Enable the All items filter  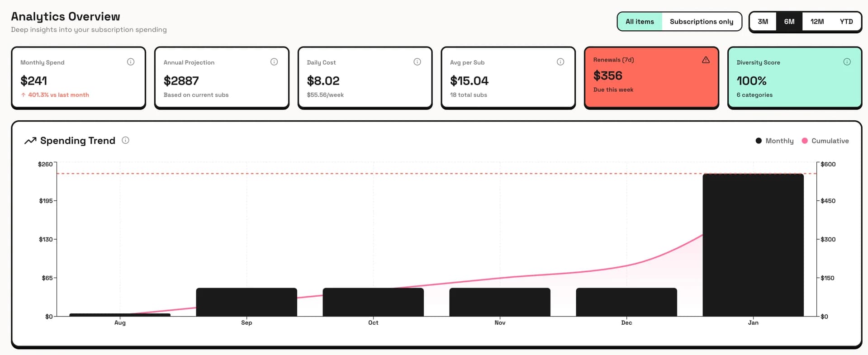640,21
